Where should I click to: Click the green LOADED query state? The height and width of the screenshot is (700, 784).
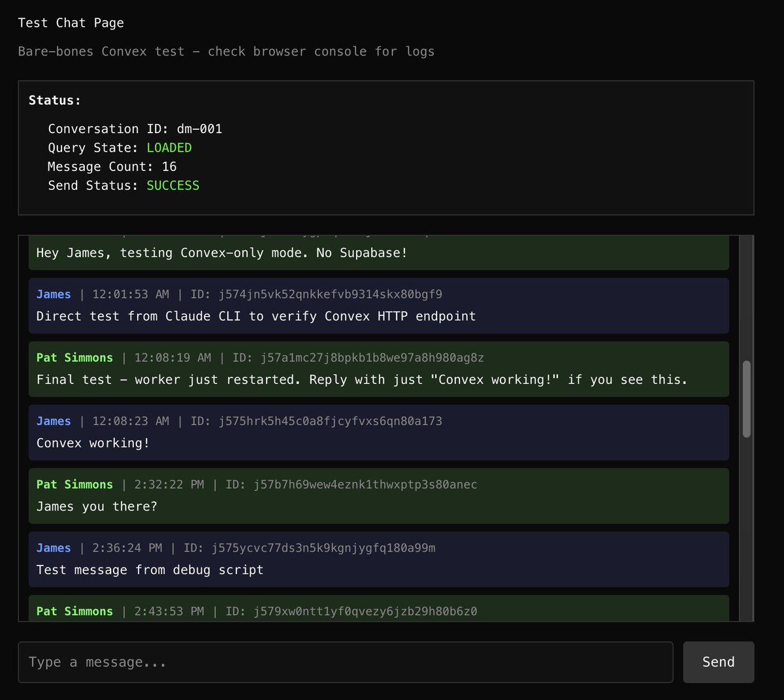tap(169, 148)
